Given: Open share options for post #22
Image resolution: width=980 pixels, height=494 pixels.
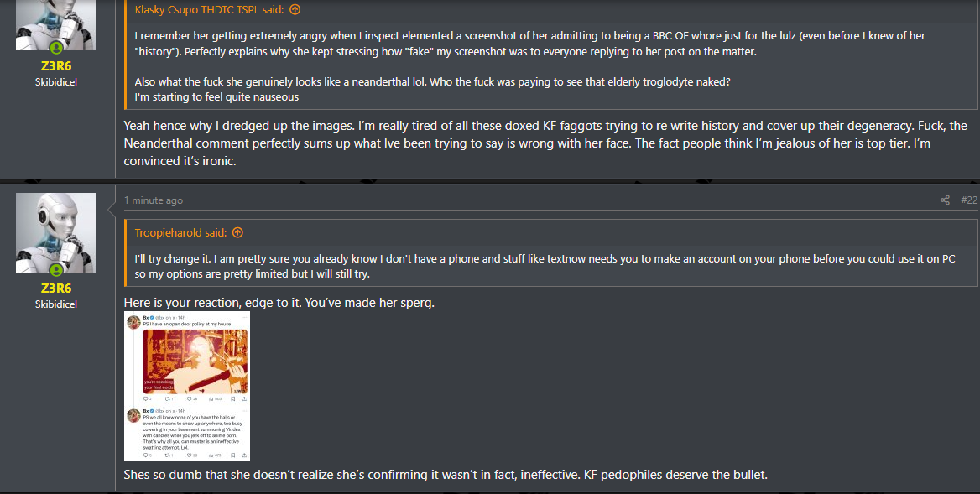Looking at the screenshot, I should click(x=945, y=200).
